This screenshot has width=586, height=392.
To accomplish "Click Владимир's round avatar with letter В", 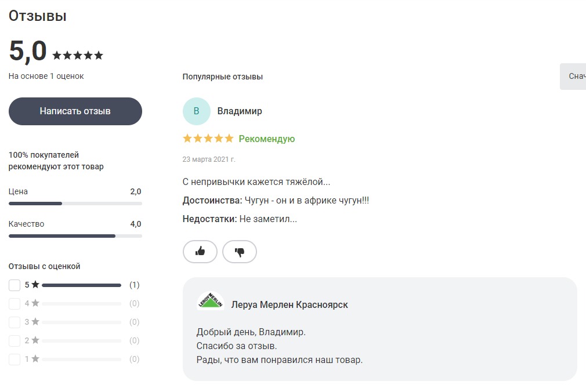I will (197, 111).
